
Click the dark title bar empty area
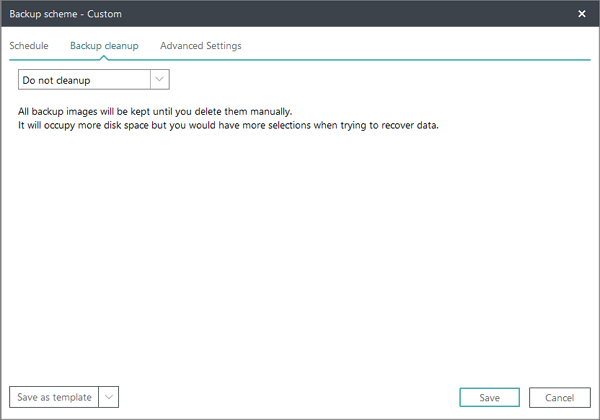pyautogui.click(x=344, y=14)
